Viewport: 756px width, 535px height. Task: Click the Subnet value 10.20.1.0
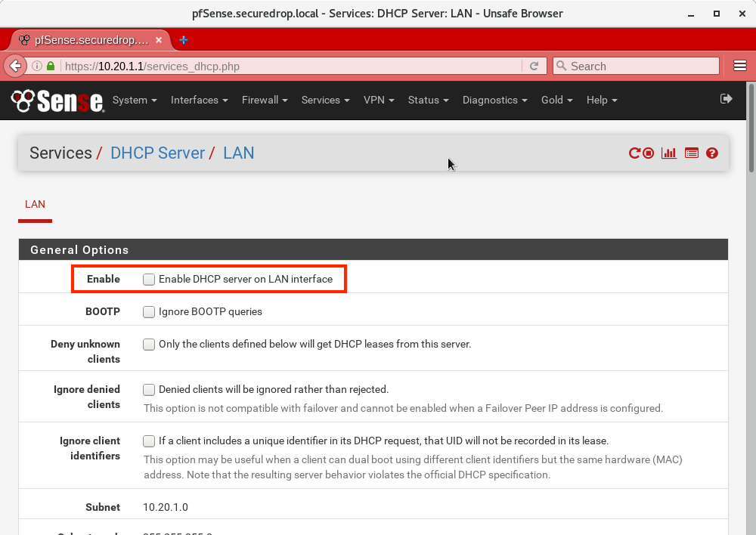click(x=166, y=507)
